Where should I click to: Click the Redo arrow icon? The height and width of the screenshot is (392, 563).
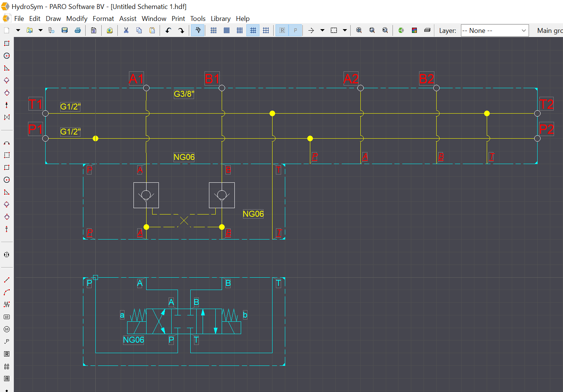[x=181, y=30]
